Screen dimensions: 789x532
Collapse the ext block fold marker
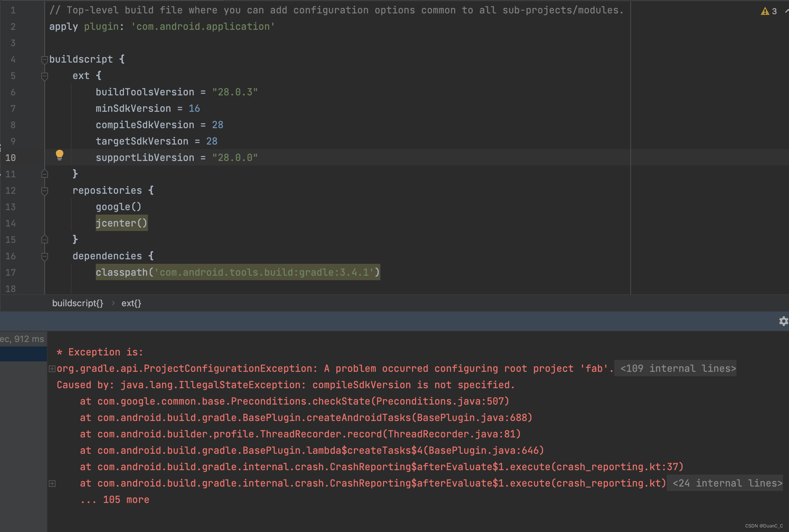point(45,76)
